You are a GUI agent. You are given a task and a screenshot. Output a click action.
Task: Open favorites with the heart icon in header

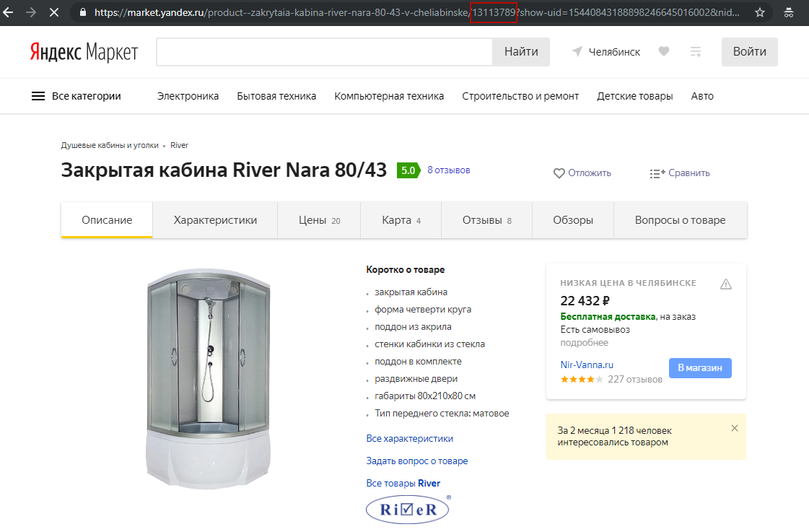click(x=664, y=51)
